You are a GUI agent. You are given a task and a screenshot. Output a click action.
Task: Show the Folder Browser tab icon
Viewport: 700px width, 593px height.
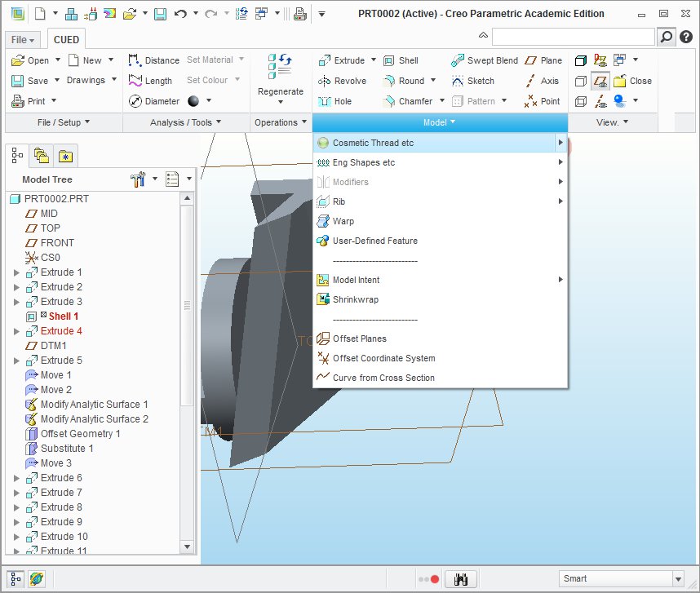tap(41, 156)
